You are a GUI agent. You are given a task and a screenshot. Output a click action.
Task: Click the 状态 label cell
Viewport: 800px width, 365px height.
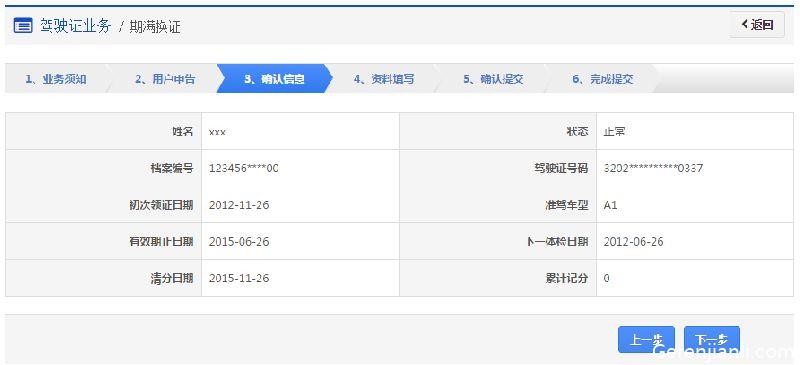click(x=498, y=131)
